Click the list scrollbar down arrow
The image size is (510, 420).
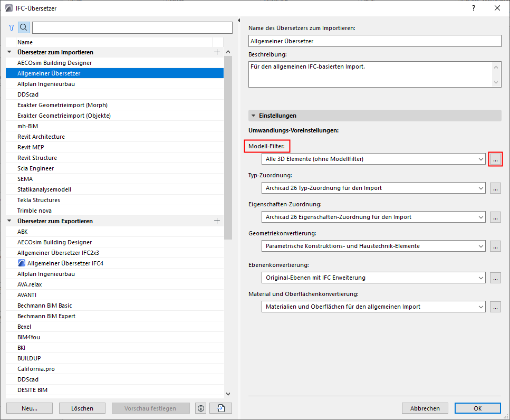[x=228, y=394]
